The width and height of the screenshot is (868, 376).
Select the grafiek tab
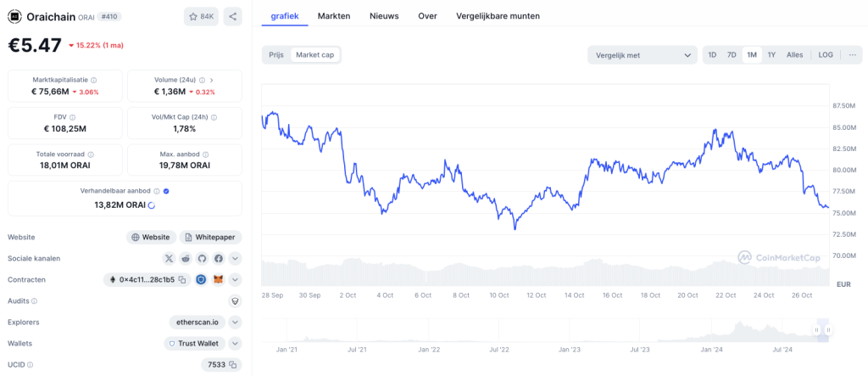point(285,16)
